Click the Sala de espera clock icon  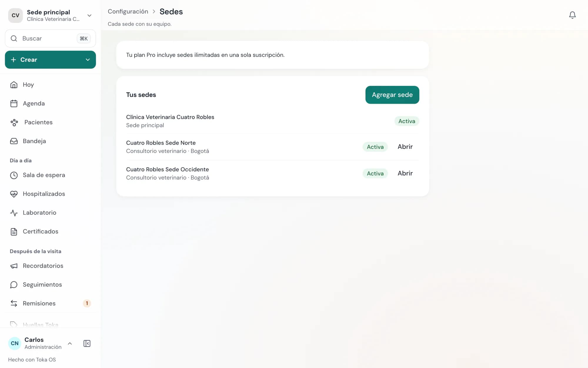[x=14, y=175]
